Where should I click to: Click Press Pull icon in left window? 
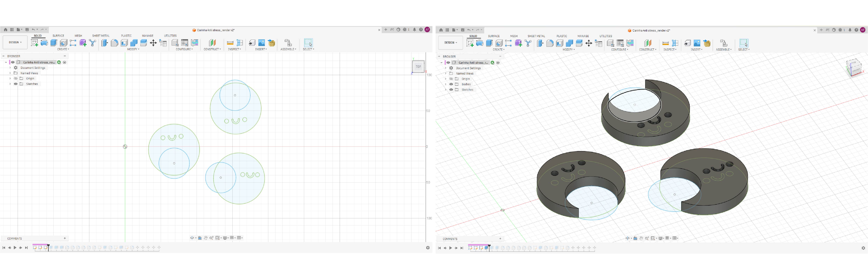click(x=105, y=43)
